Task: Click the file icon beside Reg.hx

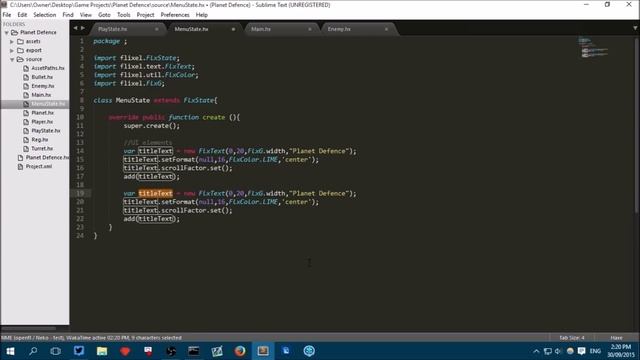Action: coord(26,140)
